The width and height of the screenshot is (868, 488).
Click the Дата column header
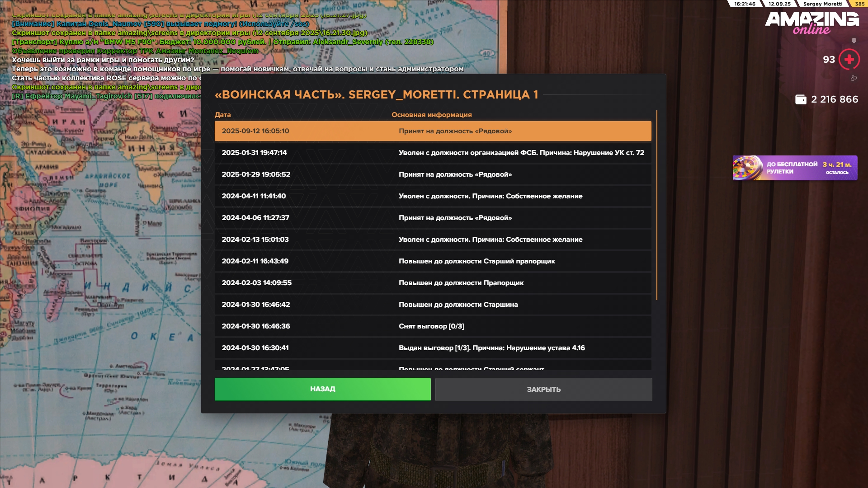[x=222, y=115]
